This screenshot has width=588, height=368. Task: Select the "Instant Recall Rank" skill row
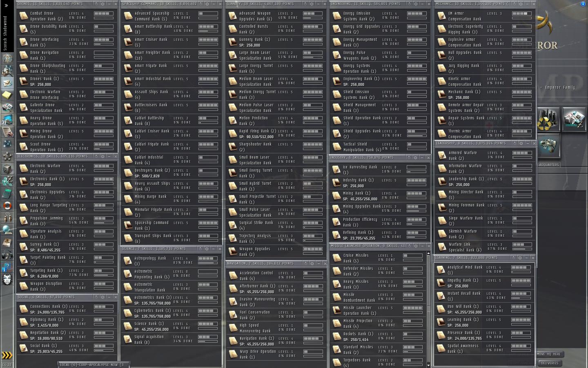point(484,296)
